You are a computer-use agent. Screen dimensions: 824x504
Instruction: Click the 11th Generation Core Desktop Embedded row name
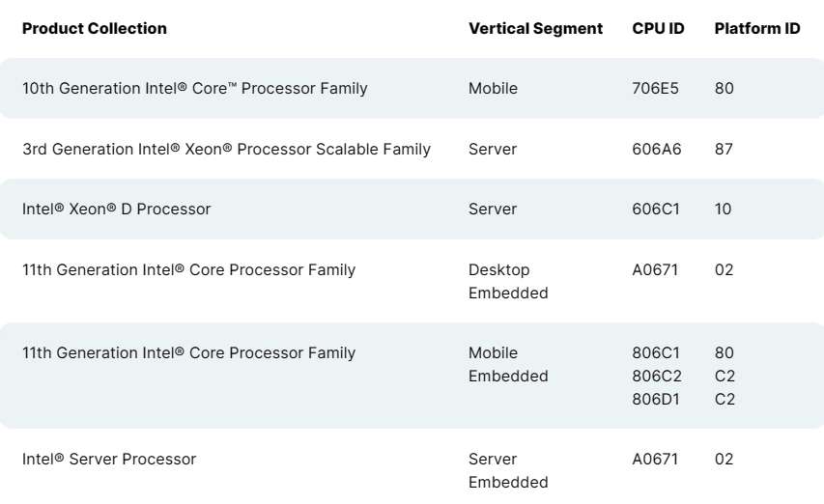coord(188,269)
